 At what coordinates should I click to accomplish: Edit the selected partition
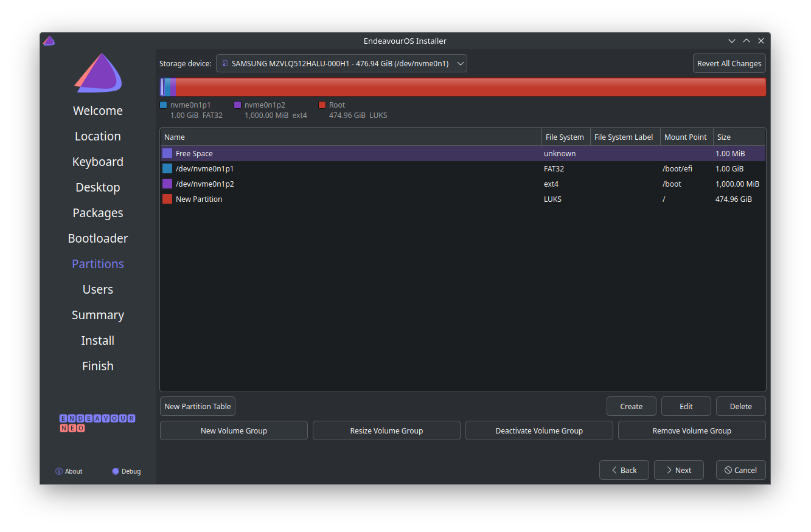(x=686, y=406)
